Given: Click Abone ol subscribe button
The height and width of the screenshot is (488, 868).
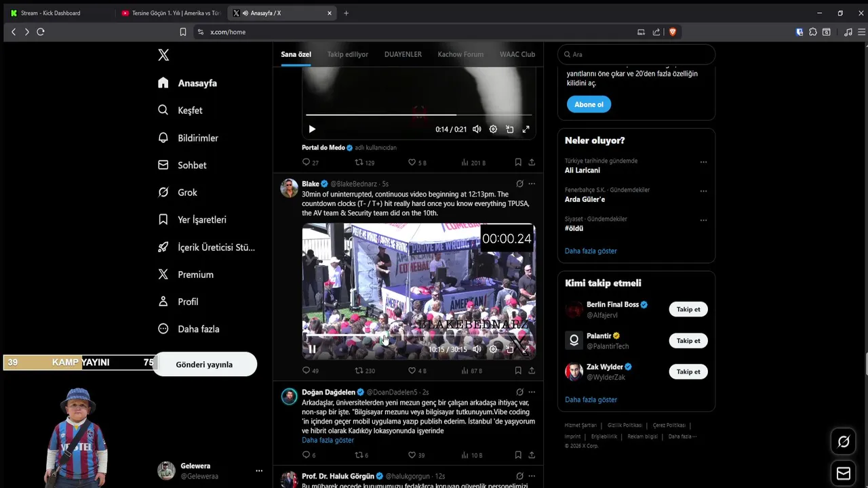Looking at the screenshot, I should (589, 104).
